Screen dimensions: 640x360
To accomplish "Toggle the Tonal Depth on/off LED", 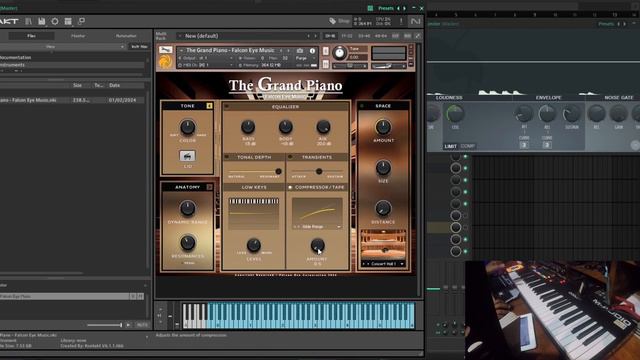I will pyautogui.click(x=227, y=157).
